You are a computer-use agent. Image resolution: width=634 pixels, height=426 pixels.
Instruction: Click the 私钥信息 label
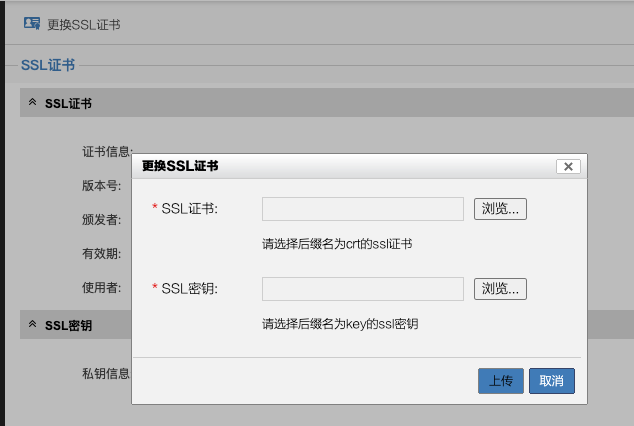coord(106,373)
